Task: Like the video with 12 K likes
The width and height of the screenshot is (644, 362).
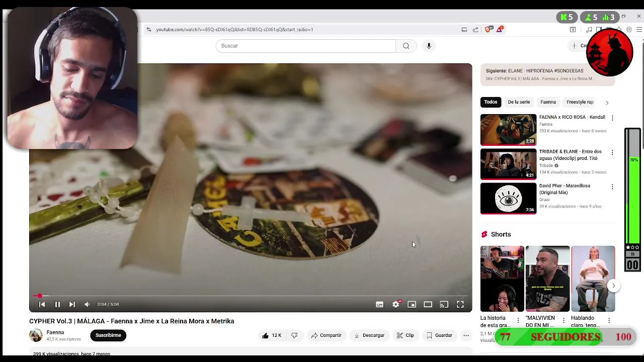Action: [x=271, y=335]
